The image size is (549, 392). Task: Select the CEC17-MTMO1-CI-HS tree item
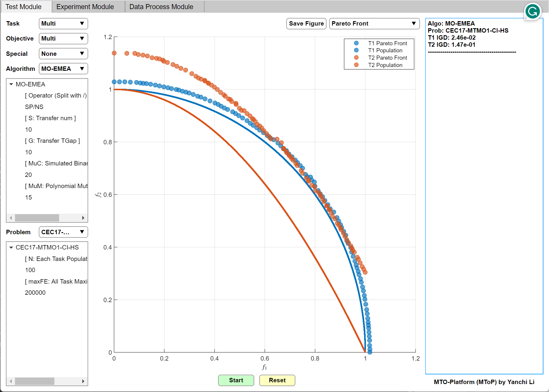[47, 247]
